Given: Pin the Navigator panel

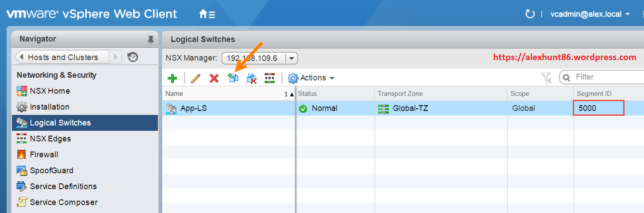Looking at the screenshot, I should (151, 39).
